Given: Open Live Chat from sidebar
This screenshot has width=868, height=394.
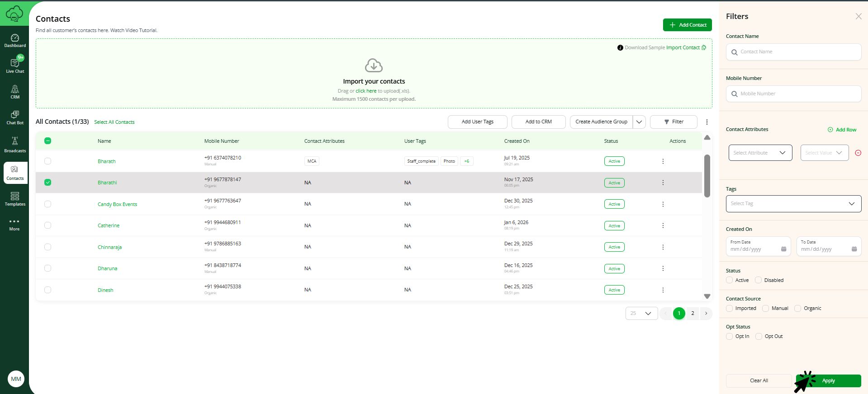Looking at the screenshot, I should [15, 66].
